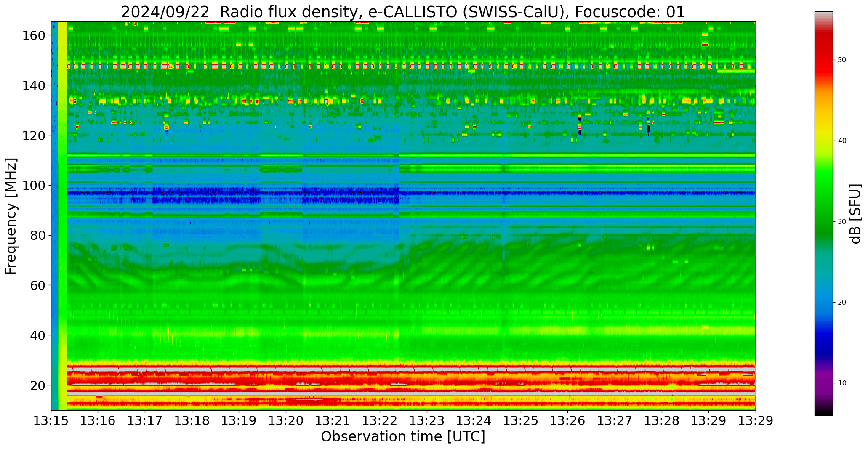Click the 'Observation time [UTC]' axis label
The width and height of the screenshot is (868, 449).
point(403,437)
